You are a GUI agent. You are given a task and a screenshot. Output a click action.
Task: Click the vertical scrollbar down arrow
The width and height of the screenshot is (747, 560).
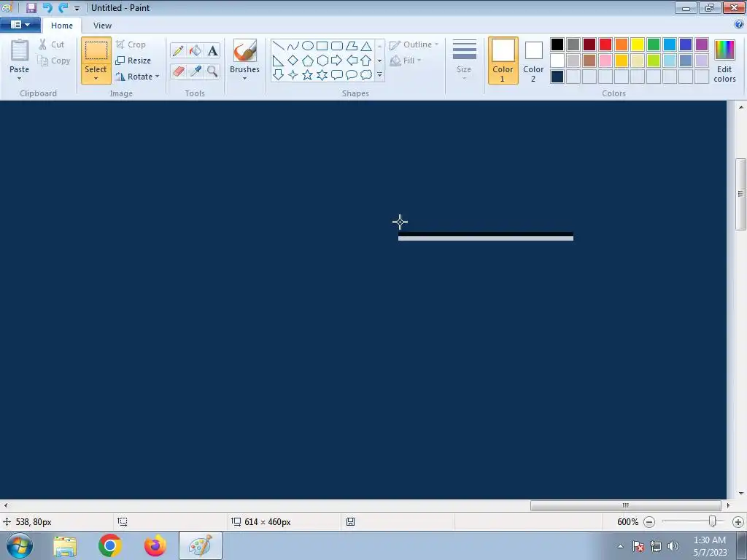click(x=741, y=494)
